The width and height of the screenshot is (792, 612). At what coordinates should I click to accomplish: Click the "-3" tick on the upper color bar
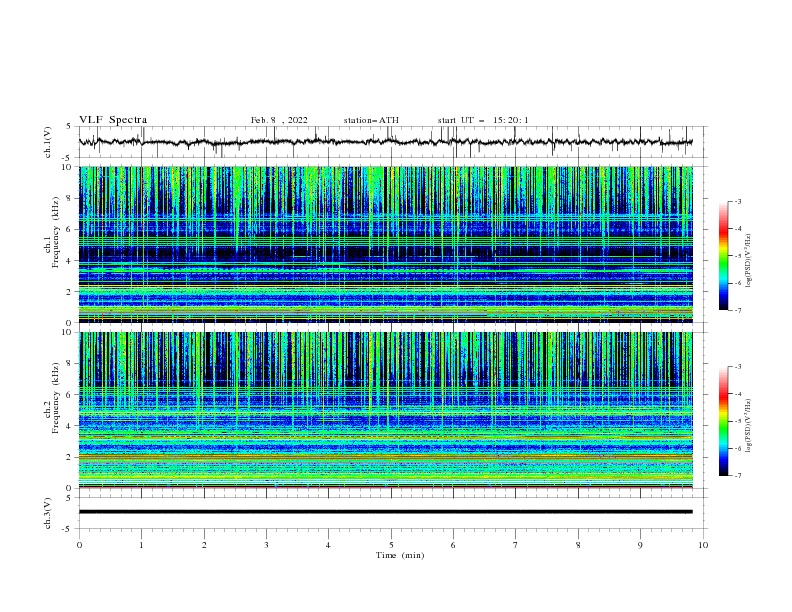click(738, 201)
